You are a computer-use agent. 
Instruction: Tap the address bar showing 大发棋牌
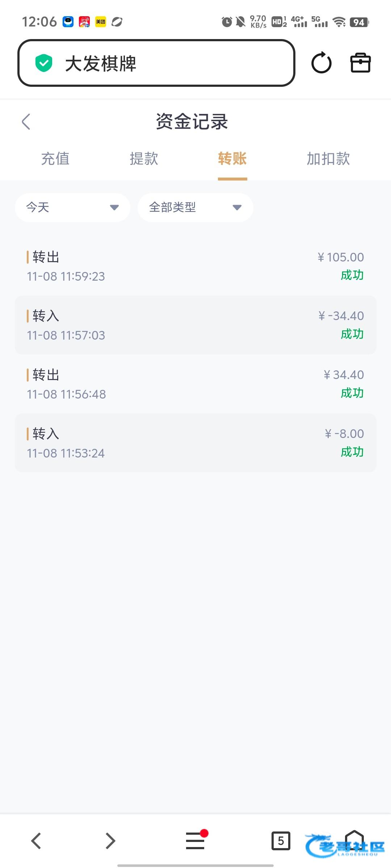[156, 63]
